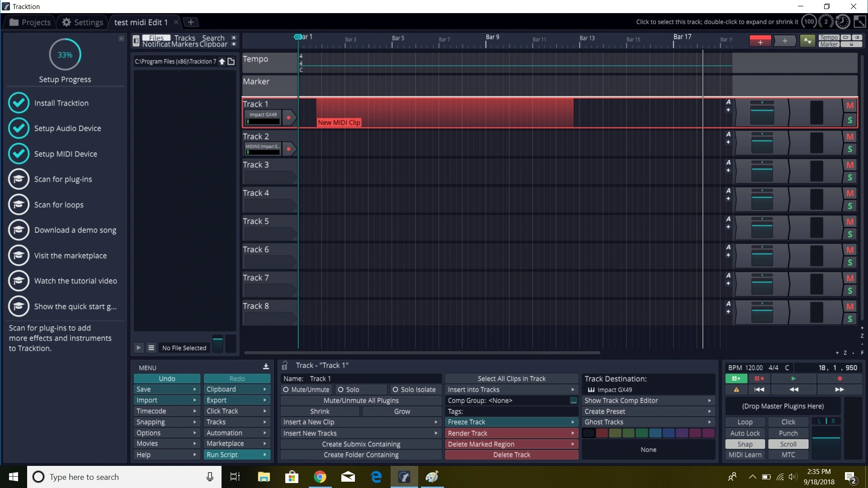868x488 pixels.
Task: Expand the Freeze Track submenu
Action: pyautogui.click(x=511, y=422)
